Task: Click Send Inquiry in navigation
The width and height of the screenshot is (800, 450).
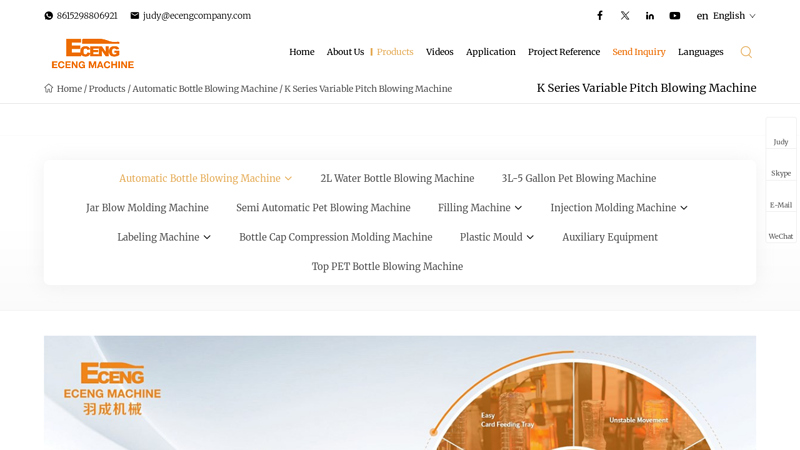Action: [x=639, y=52]
